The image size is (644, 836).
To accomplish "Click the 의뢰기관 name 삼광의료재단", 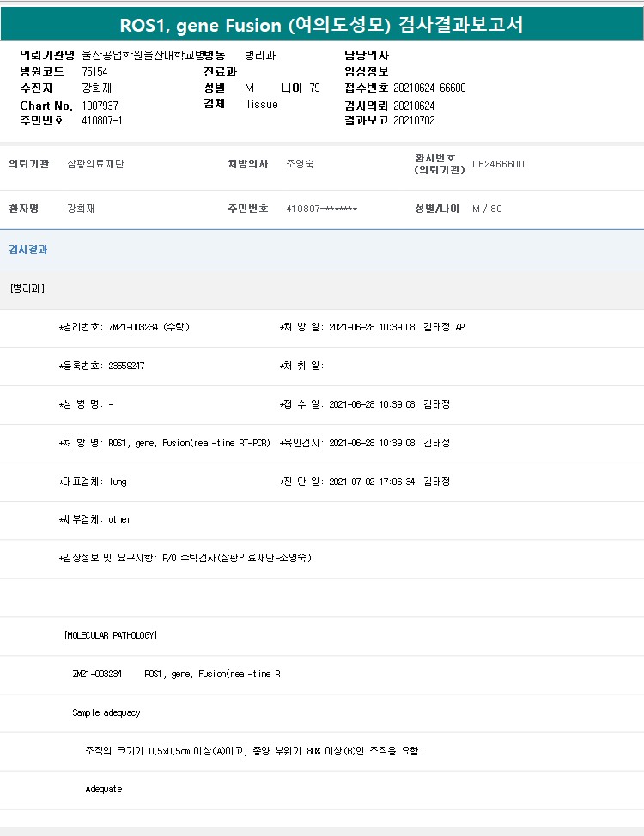I will [95, 164].
